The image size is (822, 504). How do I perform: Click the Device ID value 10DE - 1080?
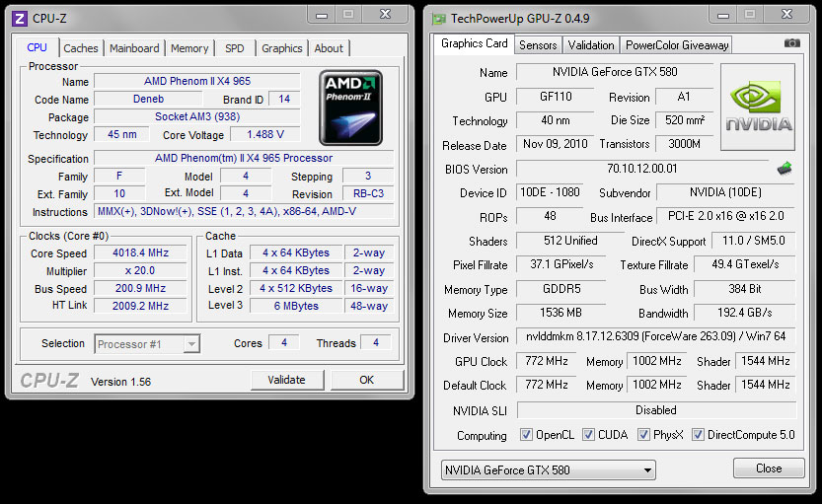pos(550,192)
